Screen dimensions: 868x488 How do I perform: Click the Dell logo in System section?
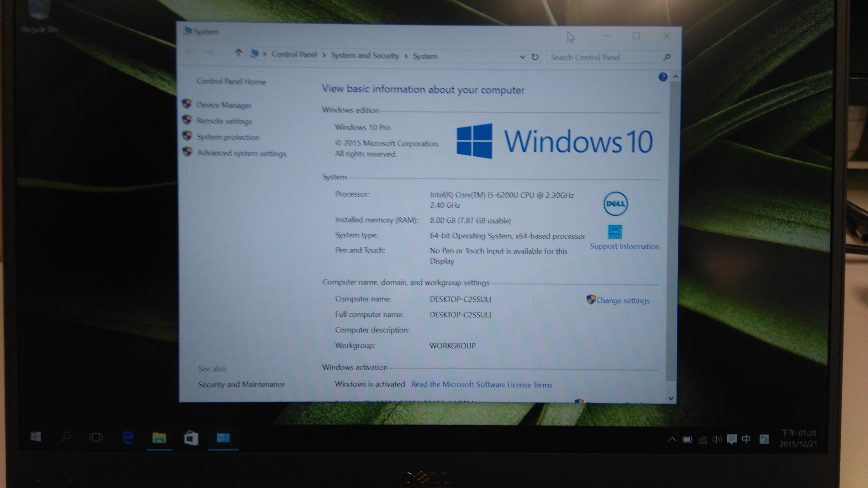pos(615,203)
